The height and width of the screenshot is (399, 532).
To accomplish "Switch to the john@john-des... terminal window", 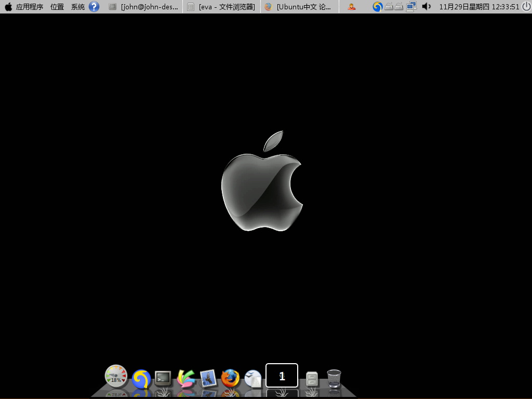I will pos(144,7).
